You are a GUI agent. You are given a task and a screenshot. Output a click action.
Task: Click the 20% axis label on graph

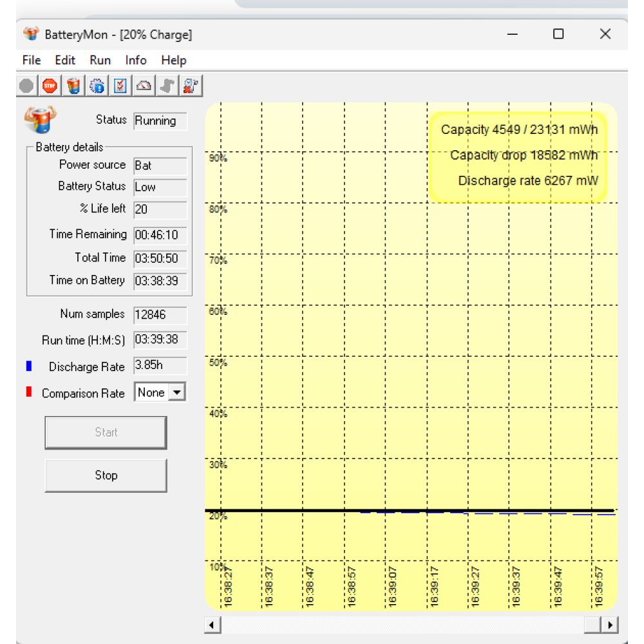pyautogui.click(x=218, y=516)
